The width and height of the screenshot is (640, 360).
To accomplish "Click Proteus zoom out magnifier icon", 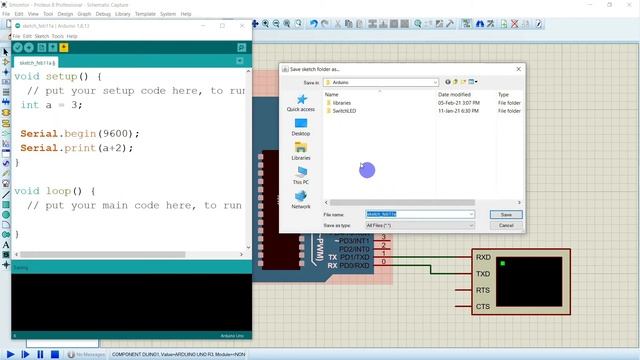I will pos(276,24).
